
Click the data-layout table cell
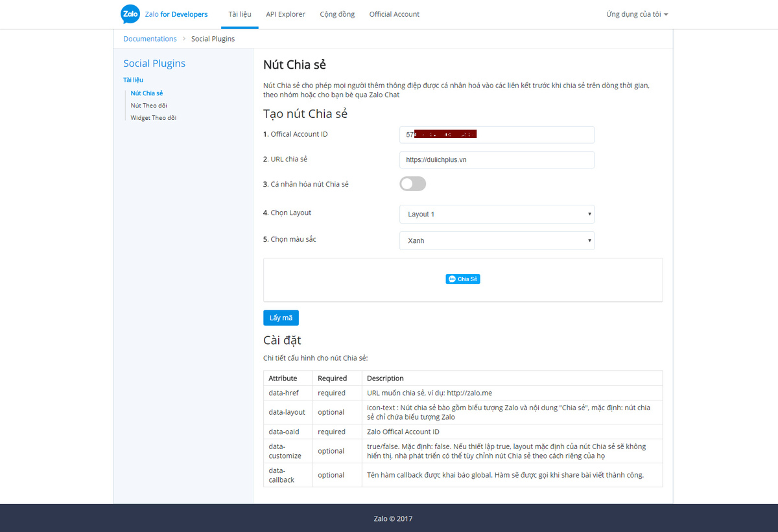click(288, 412)
